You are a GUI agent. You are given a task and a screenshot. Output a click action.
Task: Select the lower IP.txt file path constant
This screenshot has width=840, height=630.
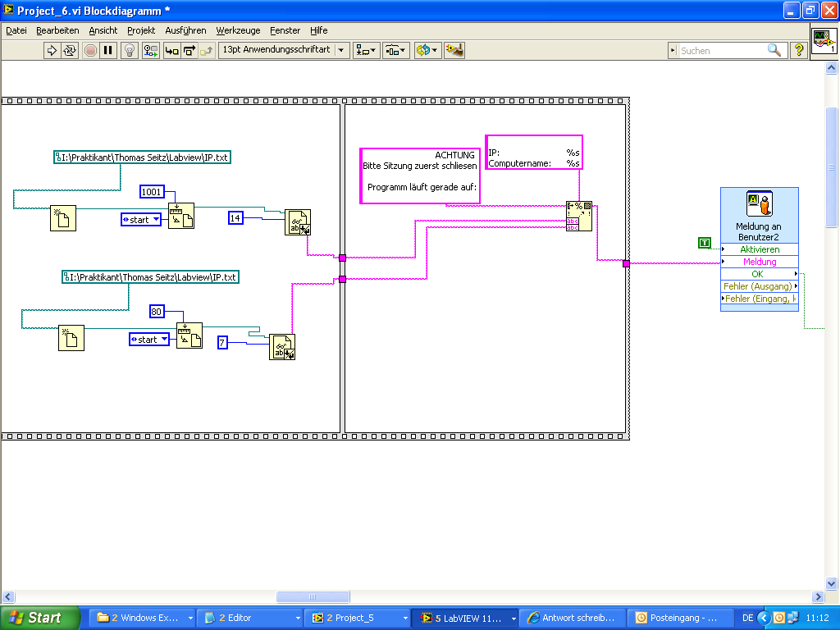150,277
